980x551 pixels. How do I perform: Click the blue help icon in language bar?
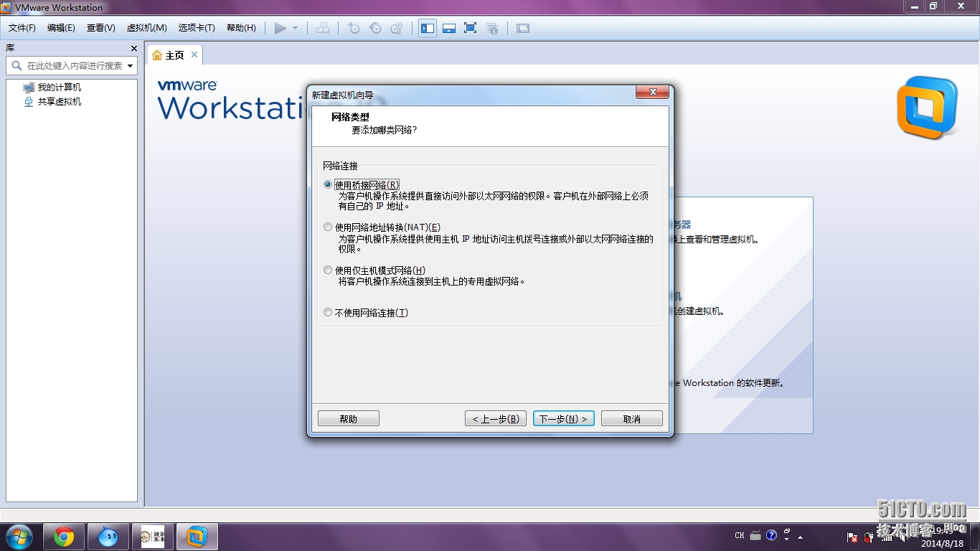[771, 535]
